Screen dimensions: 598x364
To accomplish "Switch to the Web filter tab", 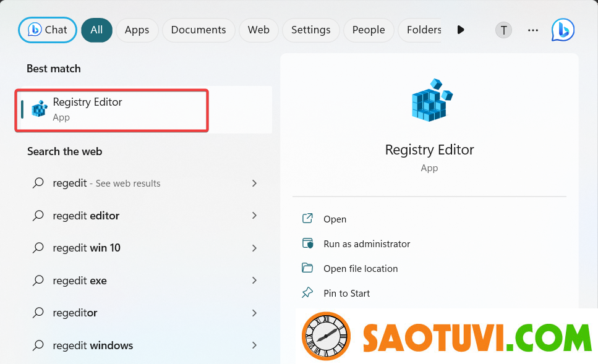I will coord(258,30).
